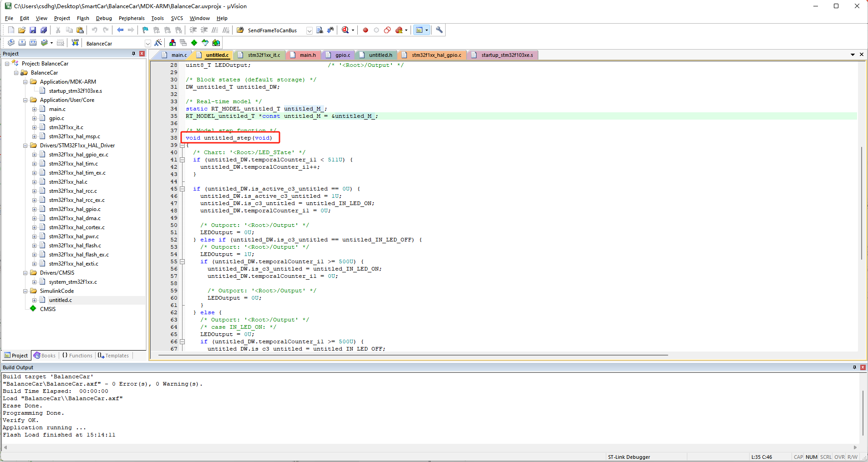The image size is (868, 462).
Task: Save all files with the multi-disk icon
Action: tap(44, 30)
